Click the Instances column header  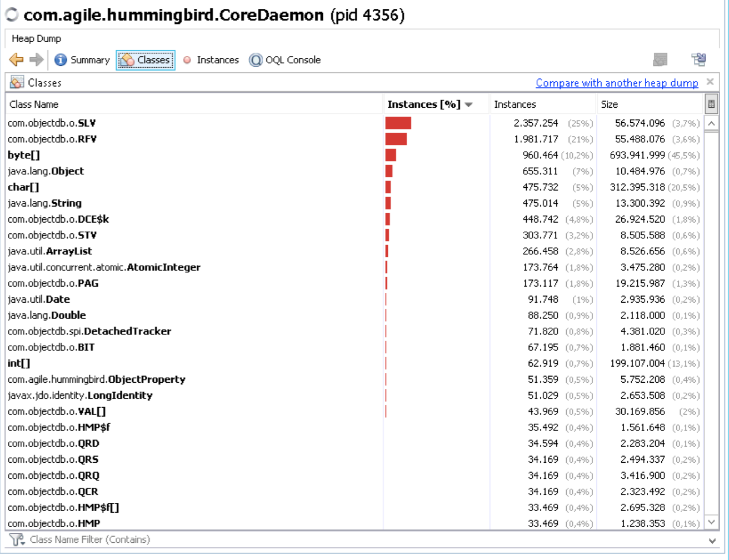[x=543, y=104]
